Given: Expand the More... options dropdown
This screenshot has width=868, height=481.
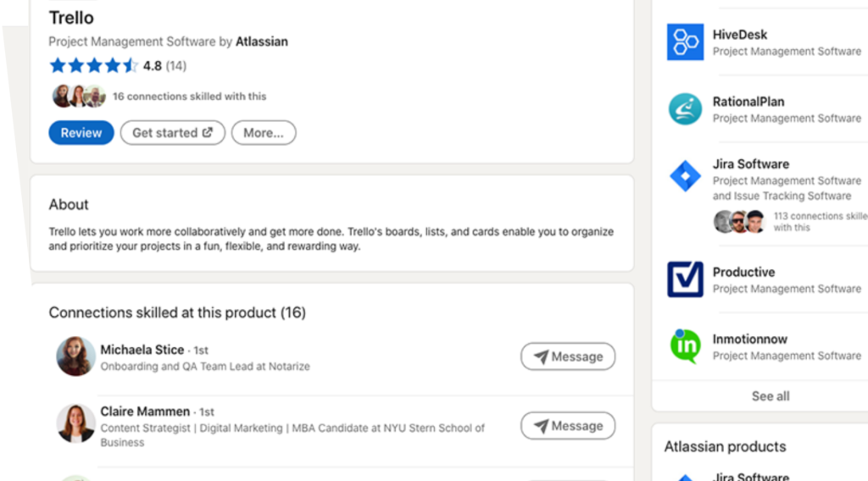Looking at the screenshot, I should pos(264,133).
